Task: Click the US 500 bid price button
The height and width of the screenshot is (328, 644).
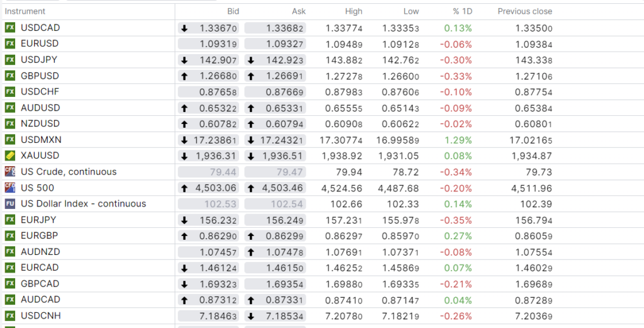Action: click(x=209, y=188)
